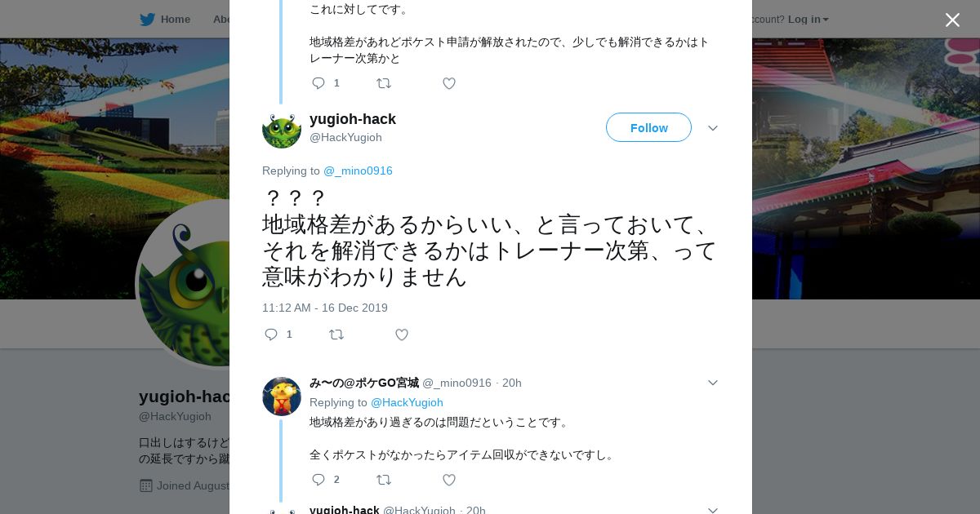Image resolution: width=980 pixels, height=514 pixels.
Task: Click reply icon on the top tweet
Action: coord(319,83)
